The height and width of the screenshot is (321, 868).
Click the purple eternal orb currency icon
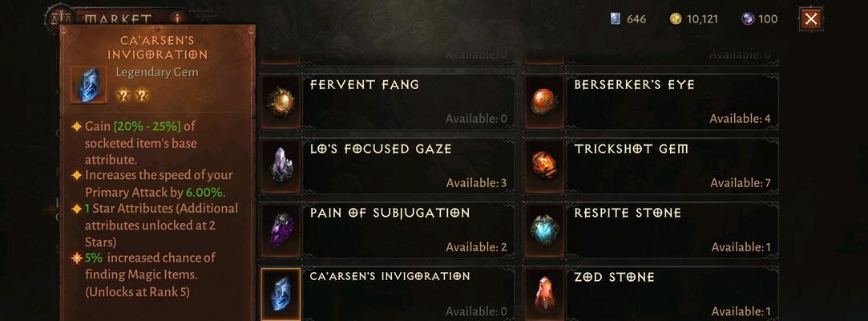(x=747, y=18)
